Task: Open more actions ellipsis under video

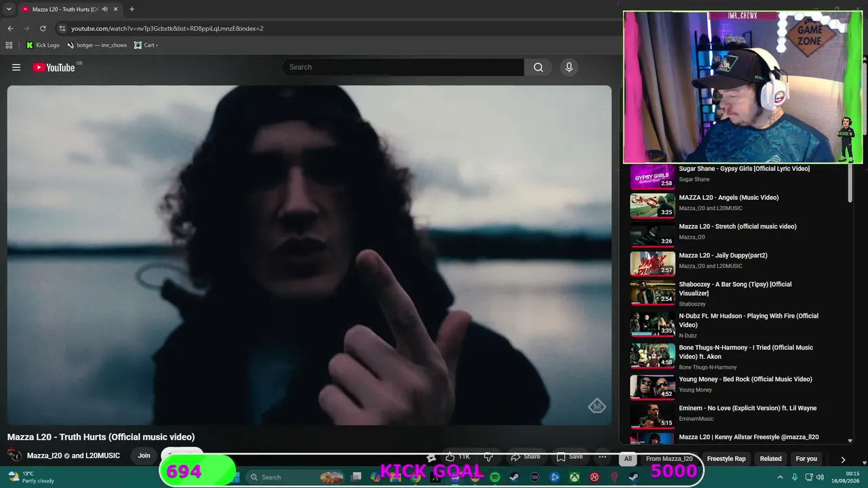Action: pos(602,457)
